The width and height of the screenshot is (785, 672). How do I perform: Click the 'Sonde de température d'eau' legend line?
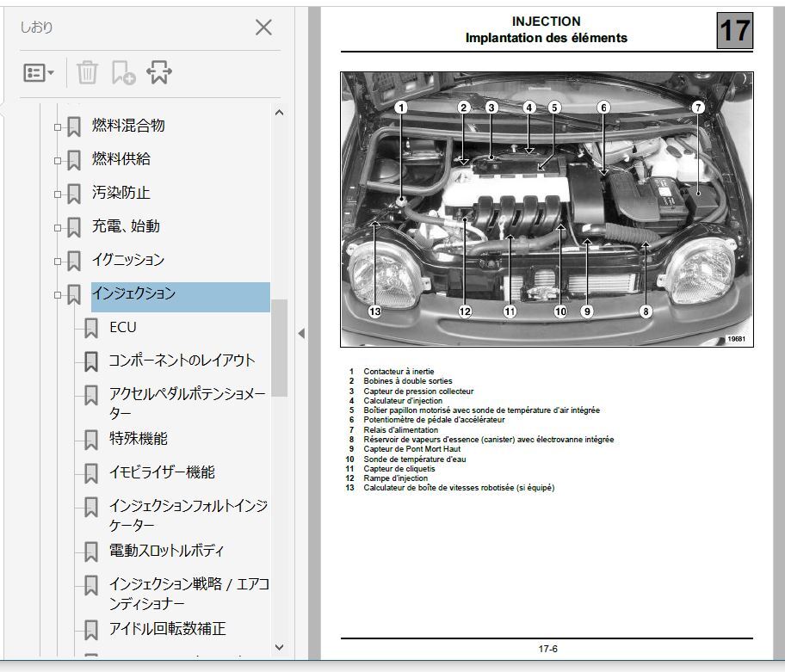[x=415, y=459]
